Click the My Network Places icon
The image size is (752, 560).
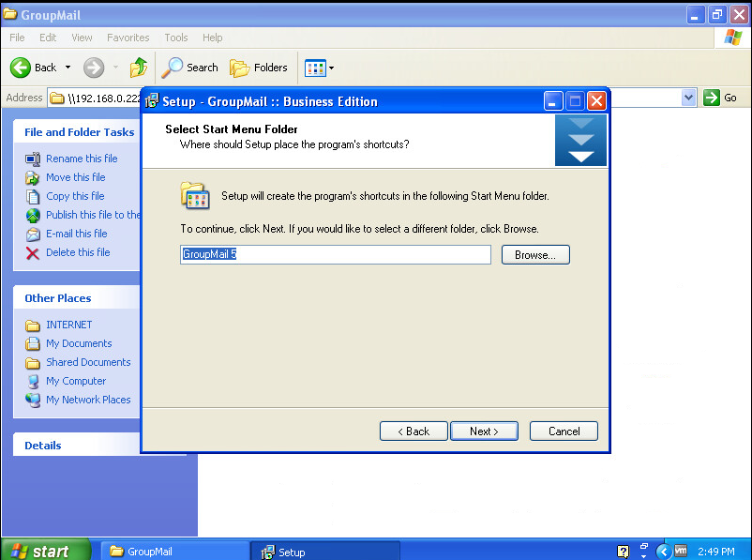(33, 400)
